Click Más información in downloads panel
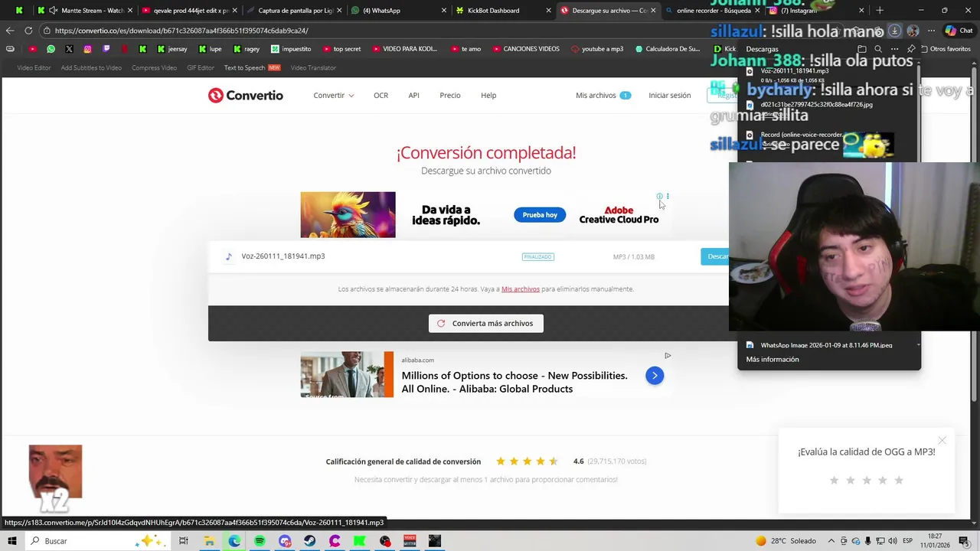The image size is (980, 551). pos(772,359)
